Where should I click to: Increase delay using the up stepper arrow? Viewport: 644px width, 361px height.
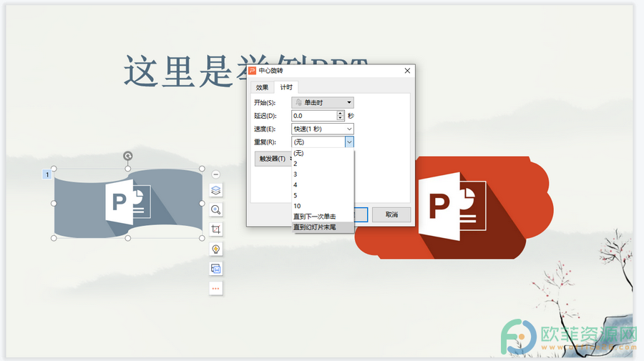coord(340,113)
